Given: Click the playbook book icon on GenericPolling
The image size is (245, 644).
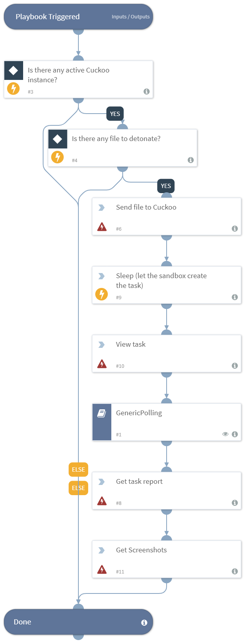Looking at the screenshot, I should coord(102,413).
